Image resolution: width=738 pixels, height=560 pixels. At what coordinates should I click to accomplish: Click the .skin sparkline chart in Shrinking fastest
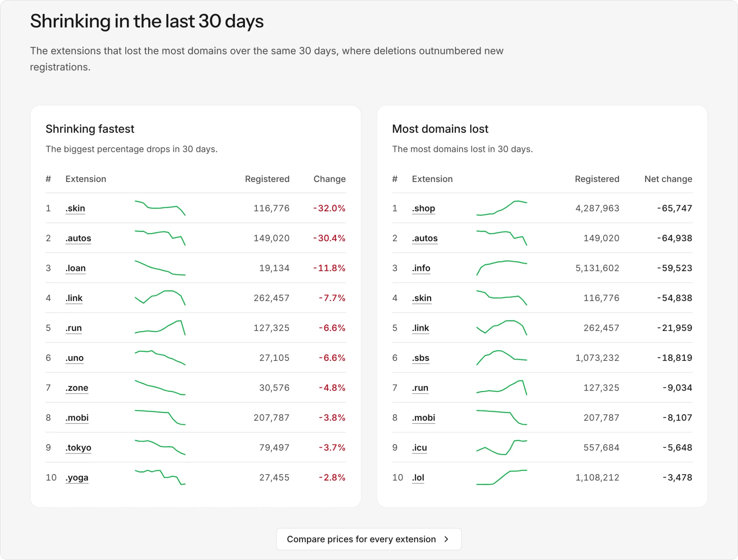pos(160,208)
